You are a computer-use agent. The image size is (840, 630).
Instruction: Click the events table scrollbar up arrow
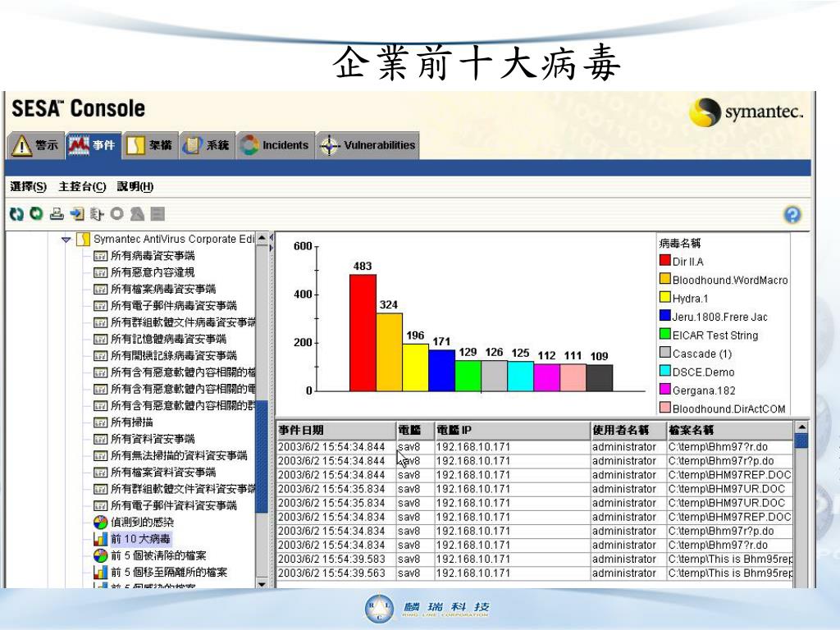801,427
